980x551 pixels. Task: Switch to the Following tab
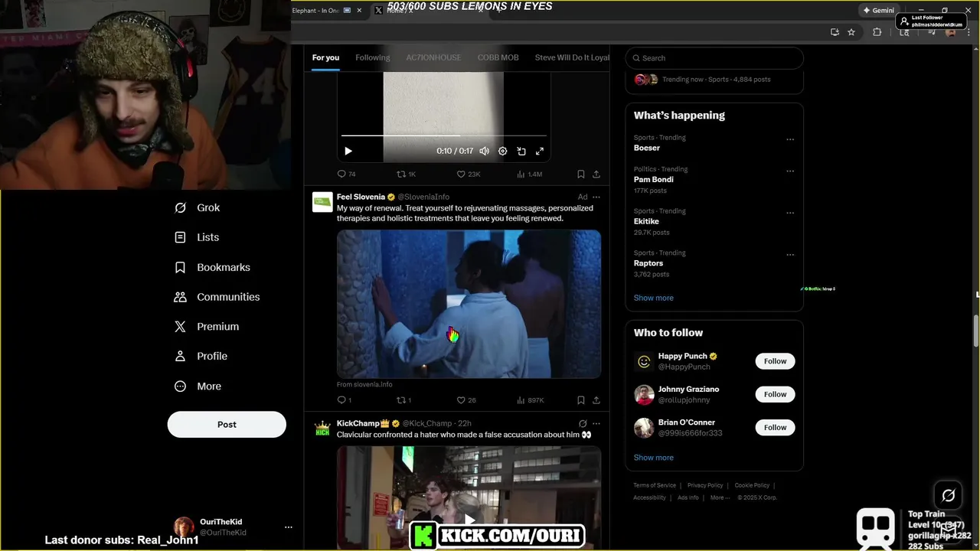coord(373,57)
